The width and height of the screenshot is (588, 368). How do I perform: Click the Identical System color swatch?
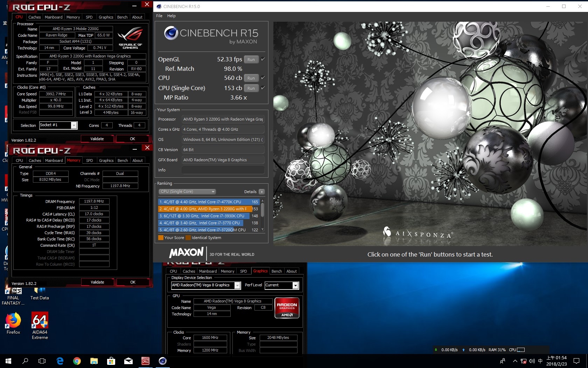pyautogui.click(x=188, y=238)
